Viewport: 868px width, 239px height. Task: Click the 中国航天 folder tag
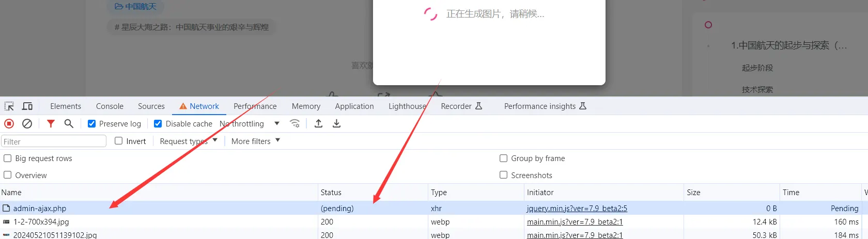pos(135,7)
